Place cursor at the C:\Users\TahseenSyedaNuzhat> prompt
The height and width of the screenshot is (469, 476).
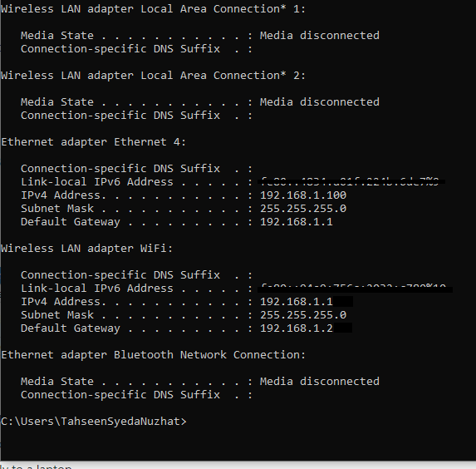point(94,422)
